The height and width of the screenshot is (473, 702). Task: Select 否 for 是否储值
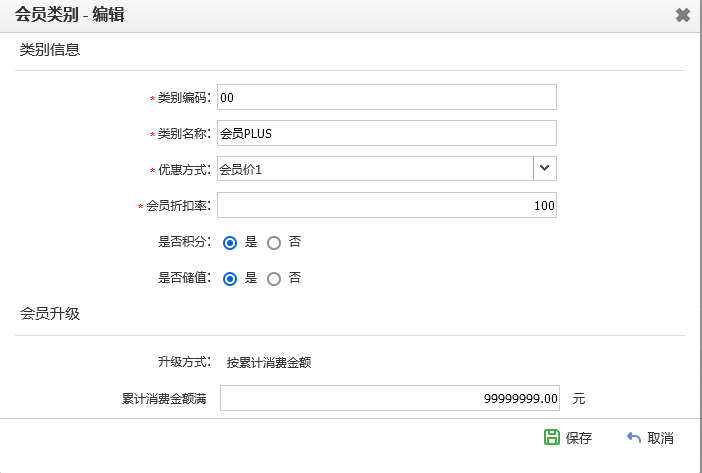pos(274,279)
